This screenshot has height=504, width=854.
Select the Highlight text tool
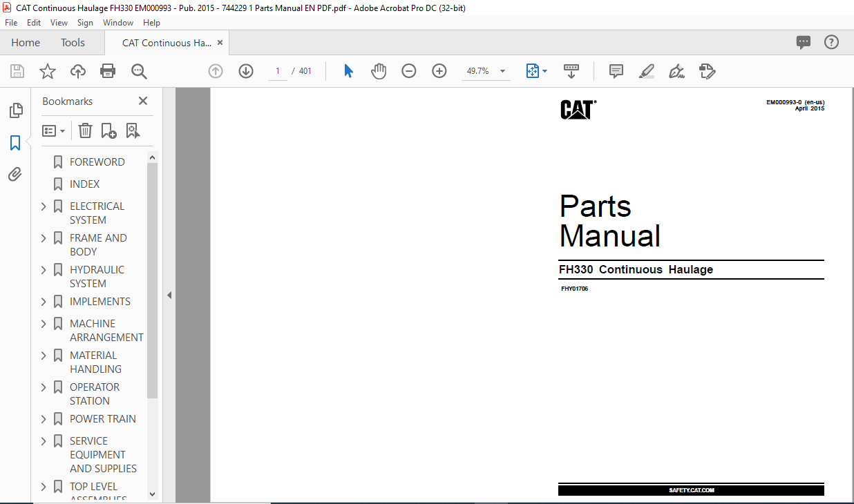click(x=647, y=71)
